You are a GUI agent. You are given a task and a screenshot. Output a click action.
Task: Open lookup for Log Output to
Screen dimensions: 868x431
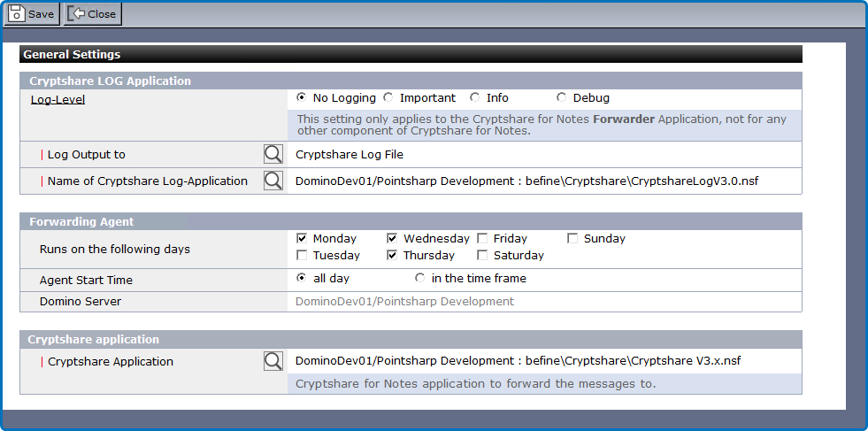pos(273,155)
